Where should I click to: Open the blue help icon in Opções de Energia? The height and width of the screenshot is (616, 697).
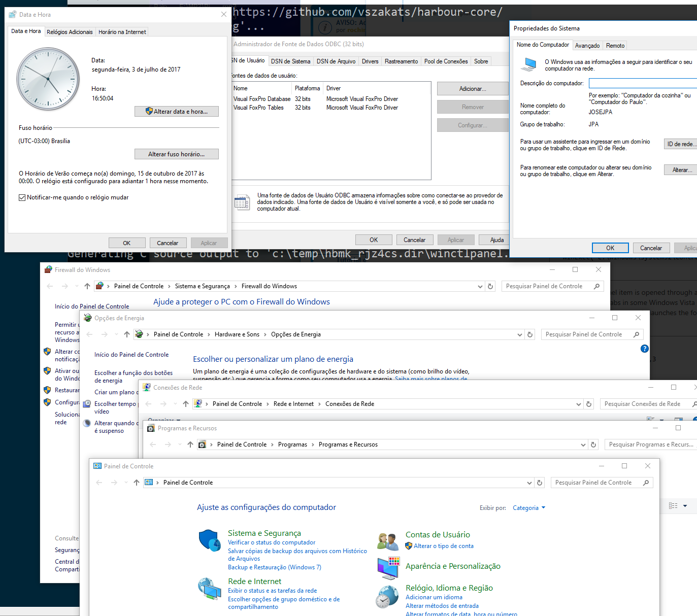click(x=645, y=349)
